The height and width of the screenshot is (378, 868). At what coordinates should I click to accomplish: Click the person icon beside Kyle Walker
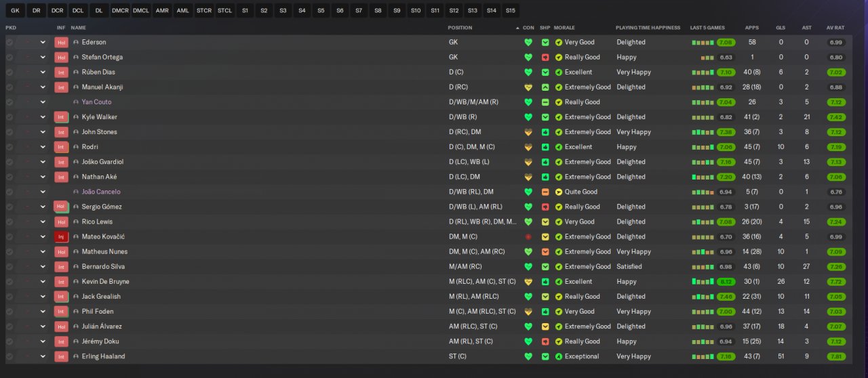coord(76,117)
